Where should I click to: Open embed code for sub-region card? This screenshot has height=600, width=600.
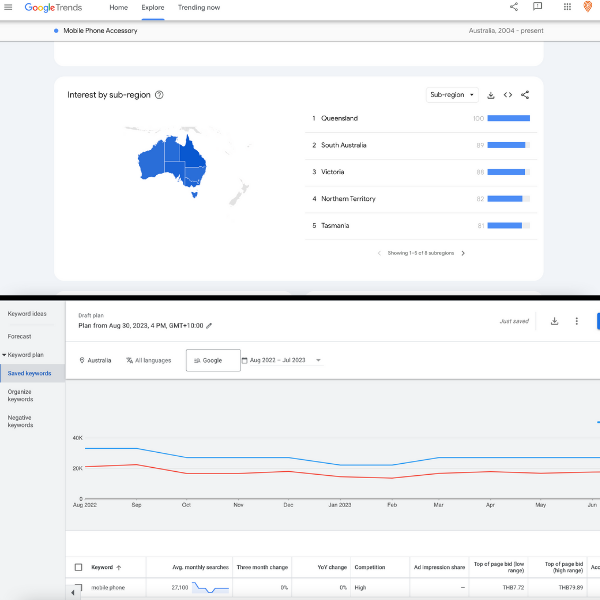pos(508,95)
